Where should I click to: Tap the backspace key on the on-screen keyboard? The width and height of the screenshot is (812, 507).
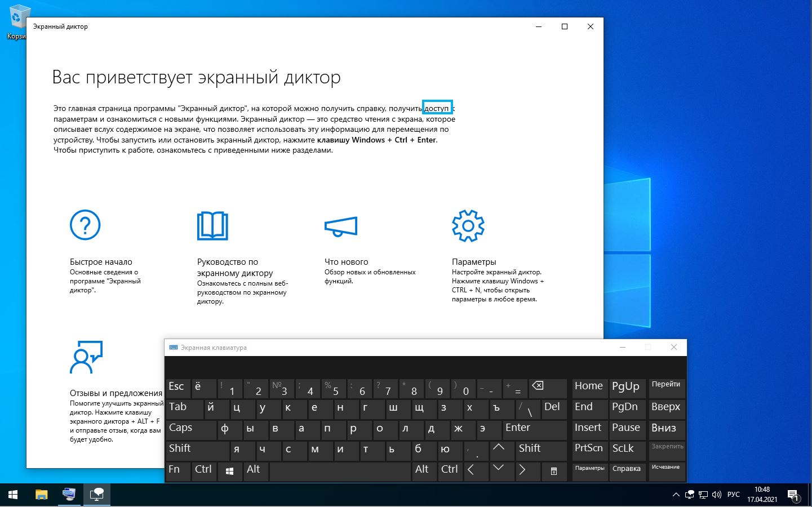548,388
